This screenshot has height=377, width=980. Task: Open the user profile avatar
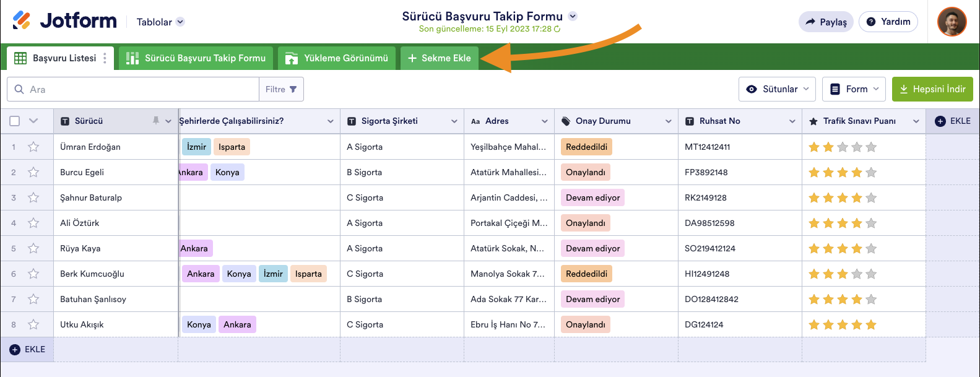952,22
